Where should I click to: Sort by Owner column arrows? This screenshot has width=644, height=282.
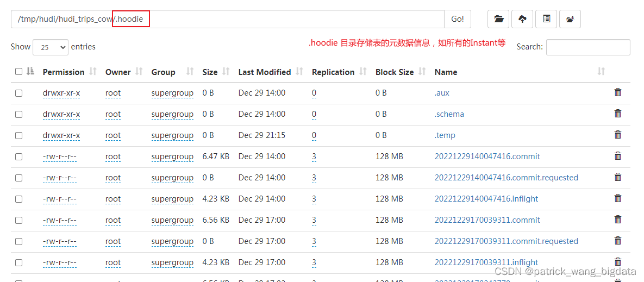(x=139, y=72)
